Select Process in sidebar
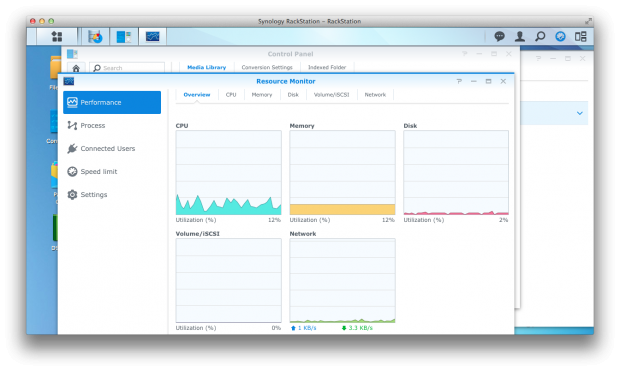 coord(112,125)
